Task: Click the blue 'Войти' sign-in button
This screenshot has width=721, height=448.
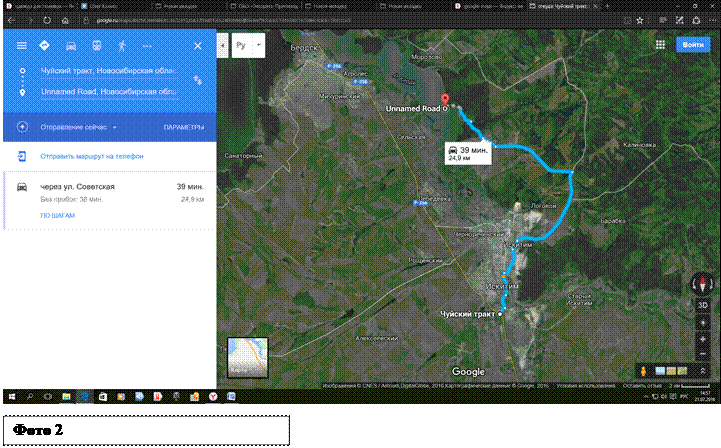Action: click(693, 44)
